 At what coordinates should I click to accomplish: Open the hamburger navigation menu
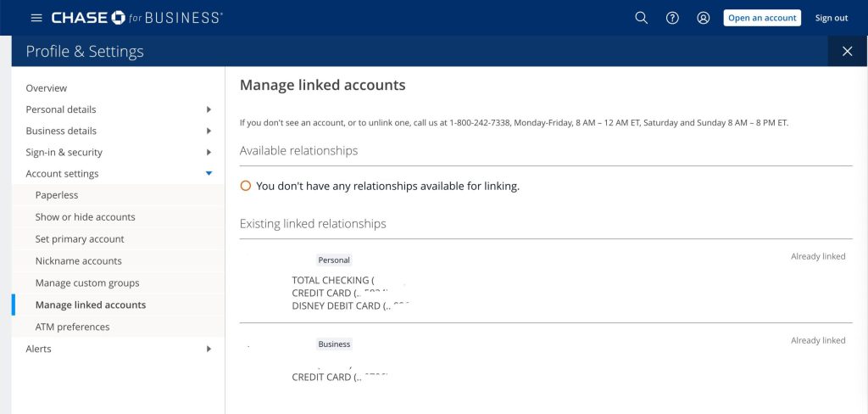pos(36,18)
